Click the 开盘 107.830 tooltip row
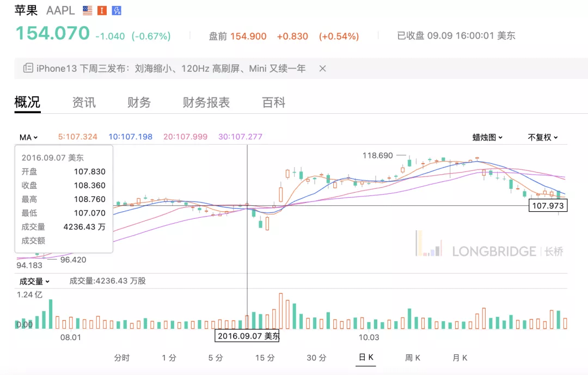The height and width of the screenshot is (375, 588). click(63, 171)
